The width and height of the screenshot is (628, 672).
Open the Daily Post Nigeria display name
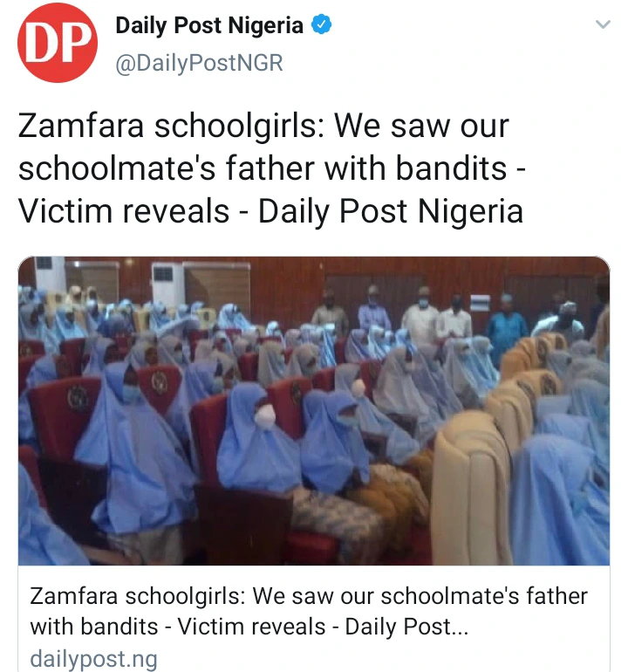[x=209, y=25]
